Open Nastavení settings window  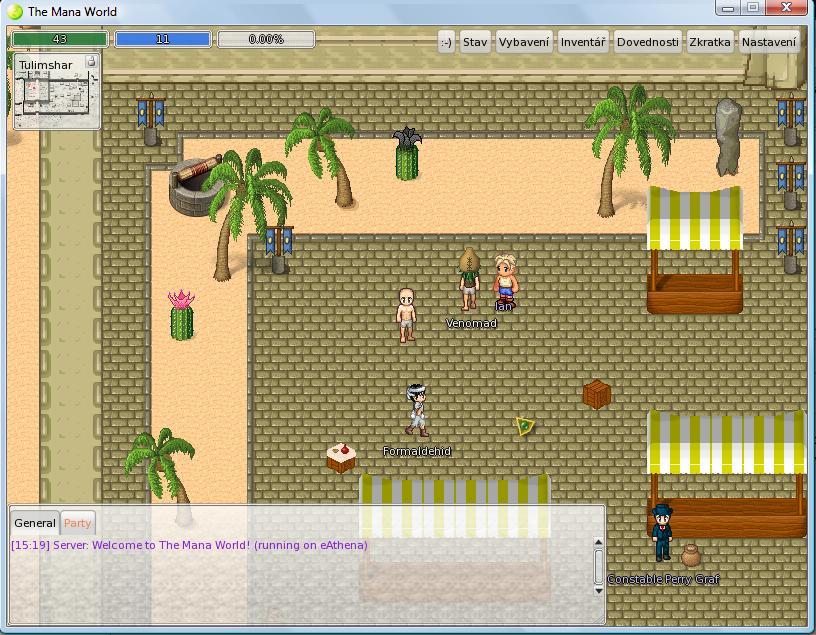point(769,42)
